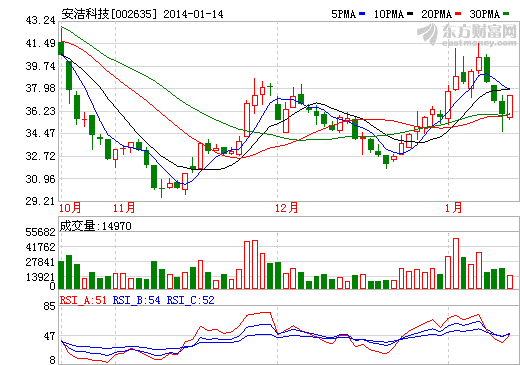520x365 pixels.
Task: Click the 5PMA legend label
Action: (344, 14)
